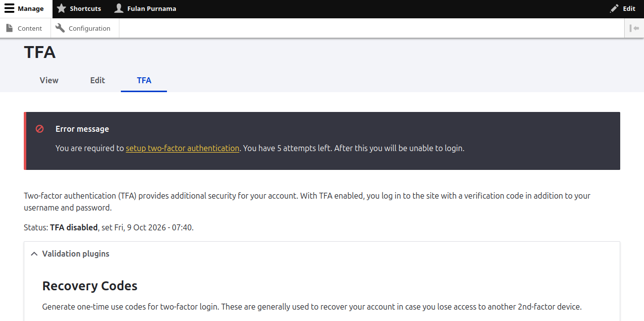This screenshot has height=321, width=644.
Task: Open the Manage hamburger menu
Action: [x=26, y=9]
